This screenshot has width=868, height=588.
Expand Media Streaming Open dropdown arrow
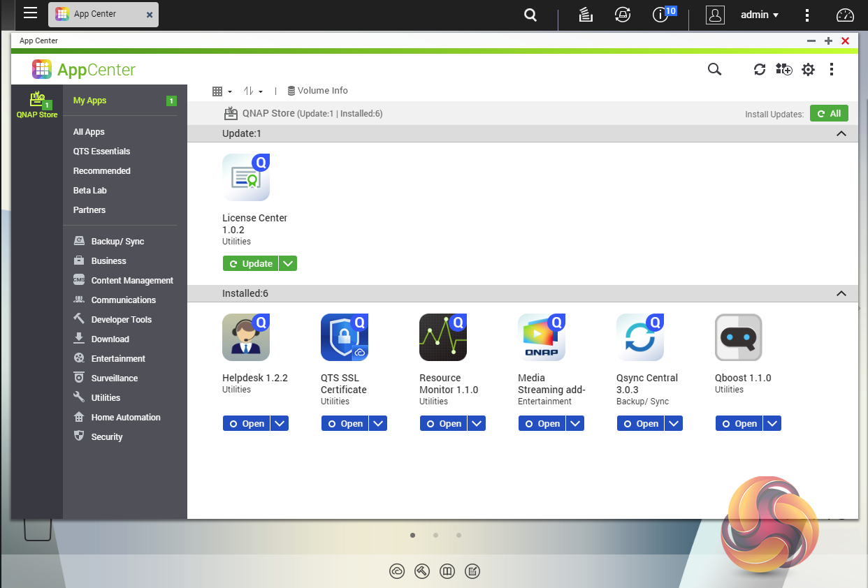(575, 423)
